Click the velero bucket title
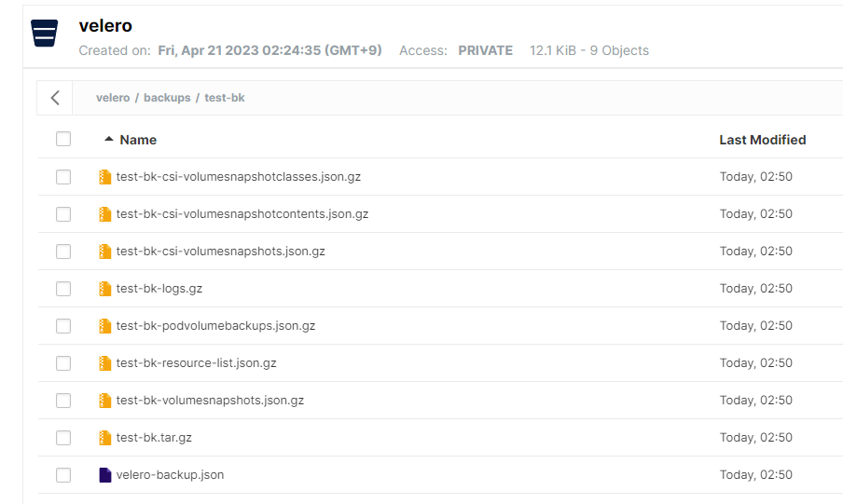843x504 pixels. (x=105, y=26)
